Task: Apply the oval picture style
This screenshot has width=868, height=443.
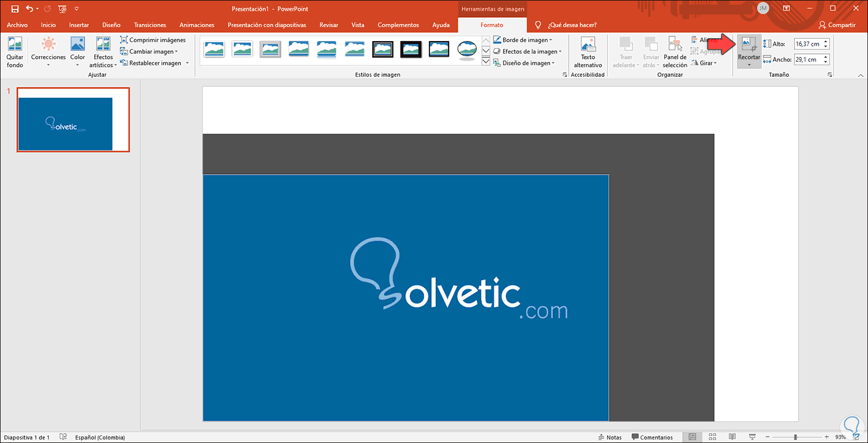Action: (x=466, y=50)
